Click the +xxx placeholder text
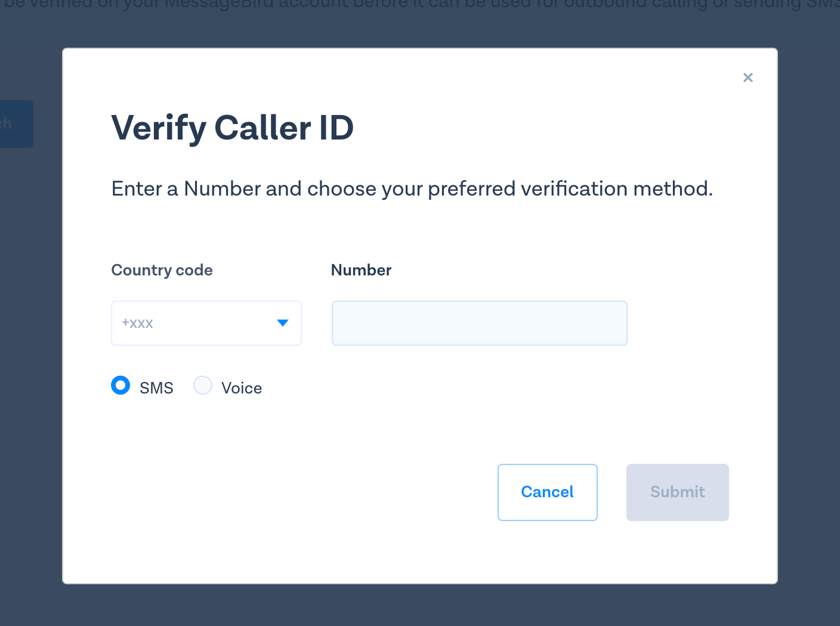Screen dimensions: 840x626 point(138,323)
